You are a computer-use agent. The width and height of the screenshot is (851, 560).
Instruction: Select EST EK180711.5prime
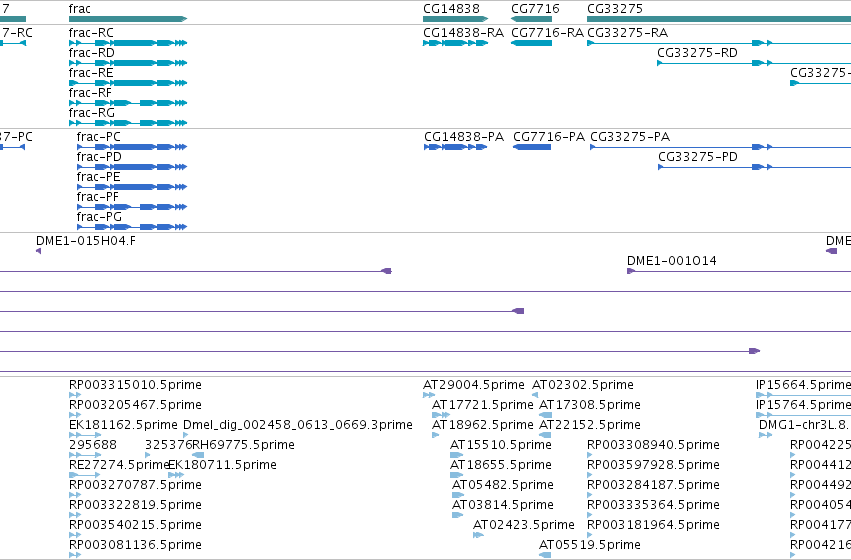[x=176, y=475]
